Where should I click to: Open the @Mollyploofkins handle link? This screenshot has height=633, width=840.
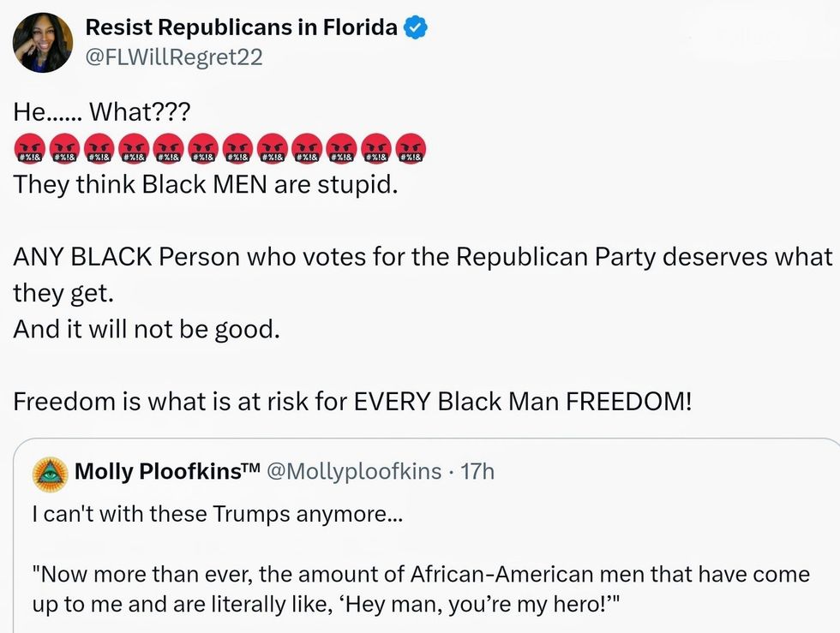[356, 471]
